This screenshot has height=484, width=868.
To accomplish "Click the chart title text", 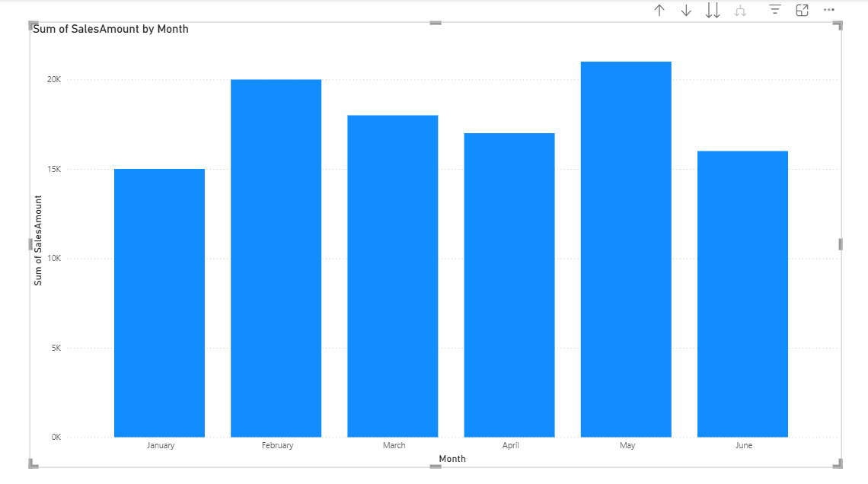I will 110,29.
